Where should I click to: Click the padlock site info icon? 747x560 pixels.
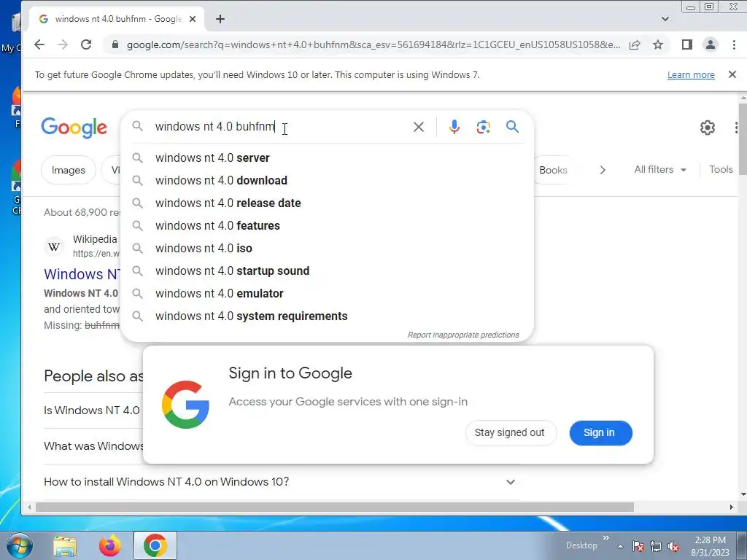[x=115, y=44]
